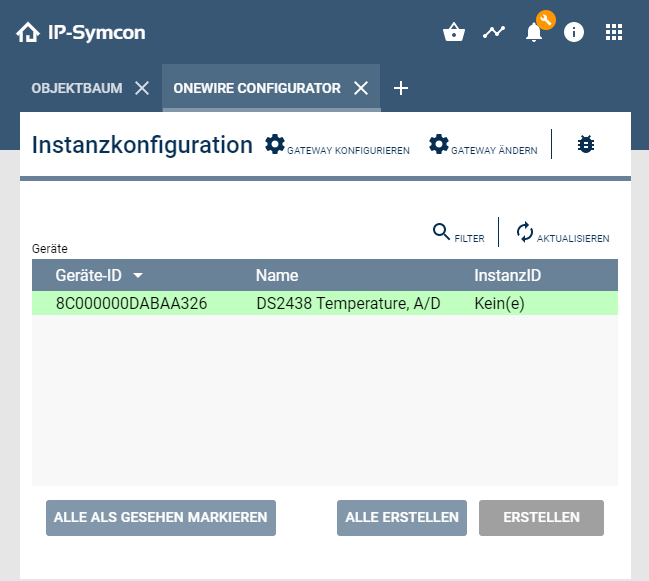Viewport: 649px width, 581px height.
Task: Sort by the Name column header
Action: tap(277, 276)
